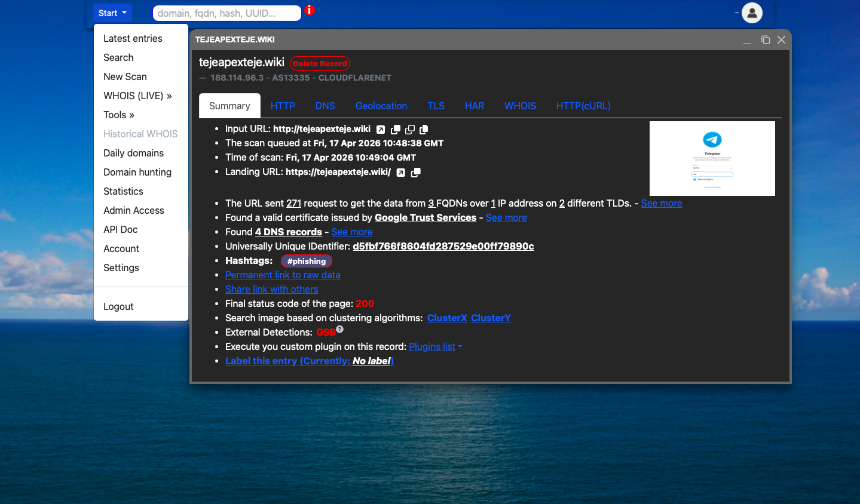Open the Geolocation tab
The image size is (860, 504).
381,106
